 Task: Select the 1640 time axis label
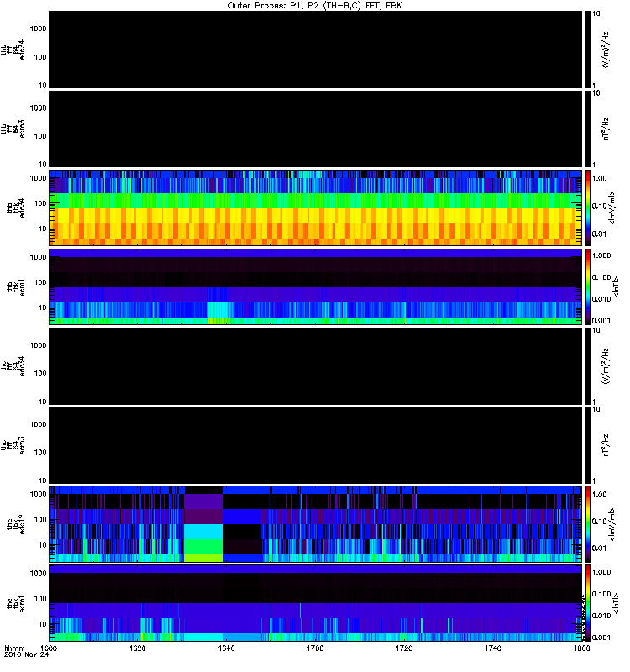pyautogui.click(x=226, y=648)
